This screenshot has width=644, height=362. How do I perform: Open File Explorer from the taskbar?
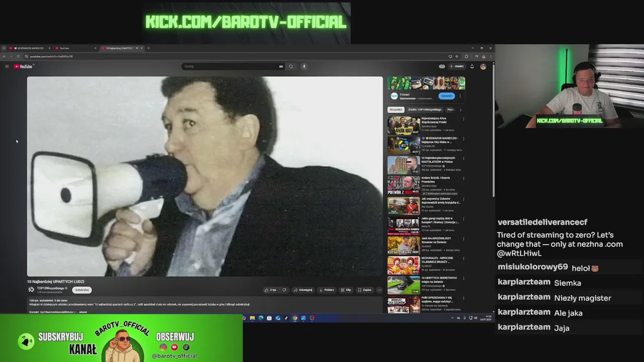click(252, 318)
